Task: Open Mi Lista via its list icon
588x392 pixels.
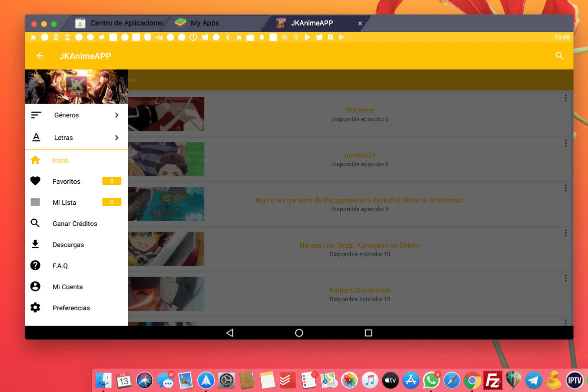Action: [x=35, y=202]
